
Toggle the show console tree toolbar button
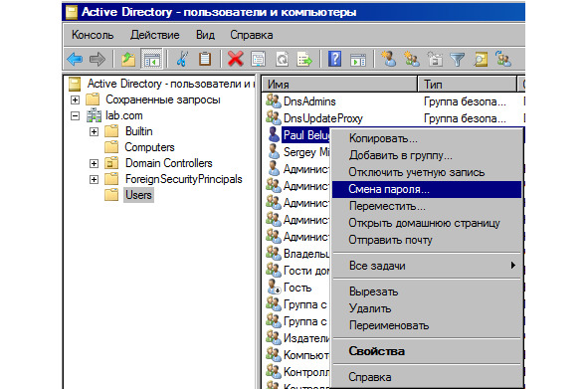pos(151,59)
